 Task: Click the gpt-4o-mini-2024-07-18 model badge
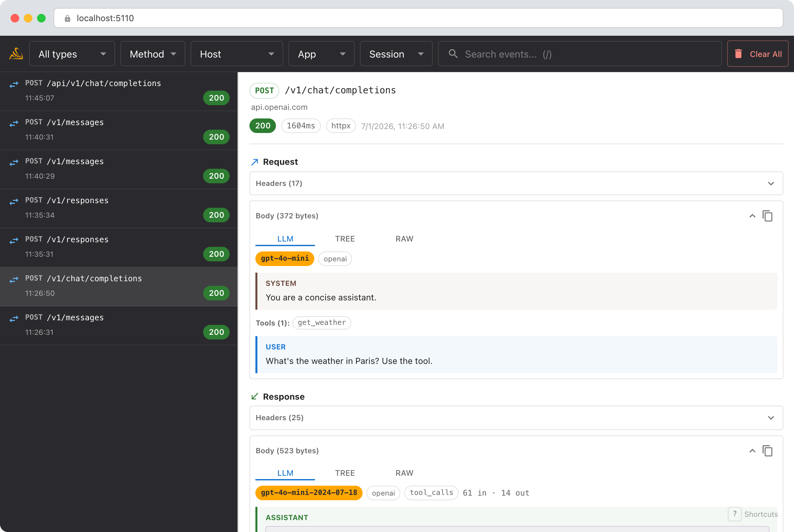coord(309,493)
